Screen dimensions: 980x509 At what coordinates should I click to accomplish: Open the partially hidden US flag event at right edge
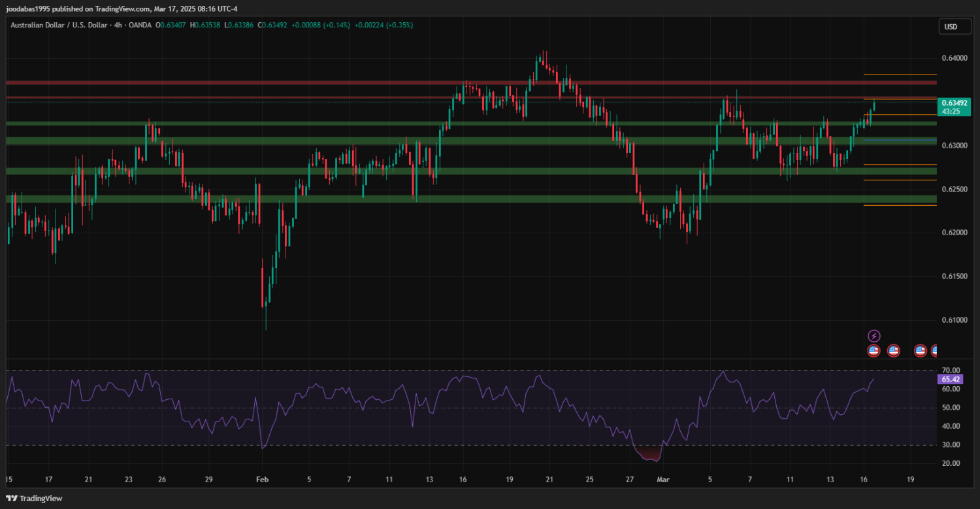[936, 351]
